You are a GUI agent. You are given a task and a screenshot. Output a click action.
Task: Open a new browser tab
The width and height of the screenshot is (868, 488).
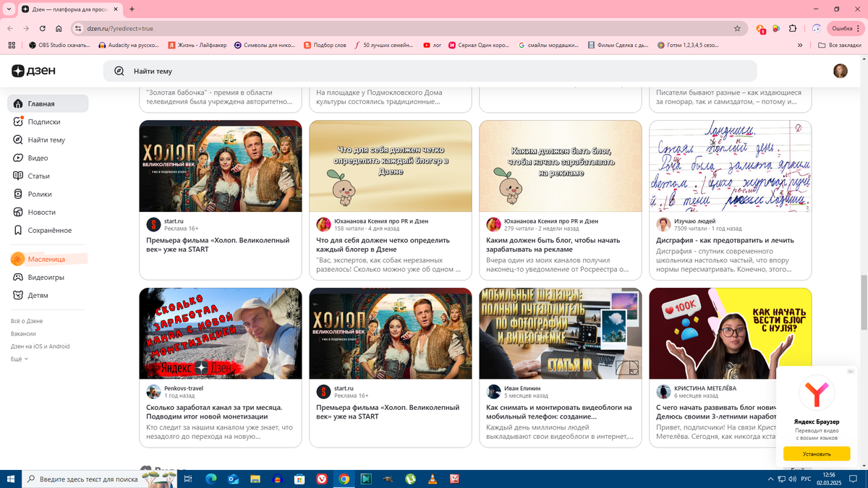point(132,9)
